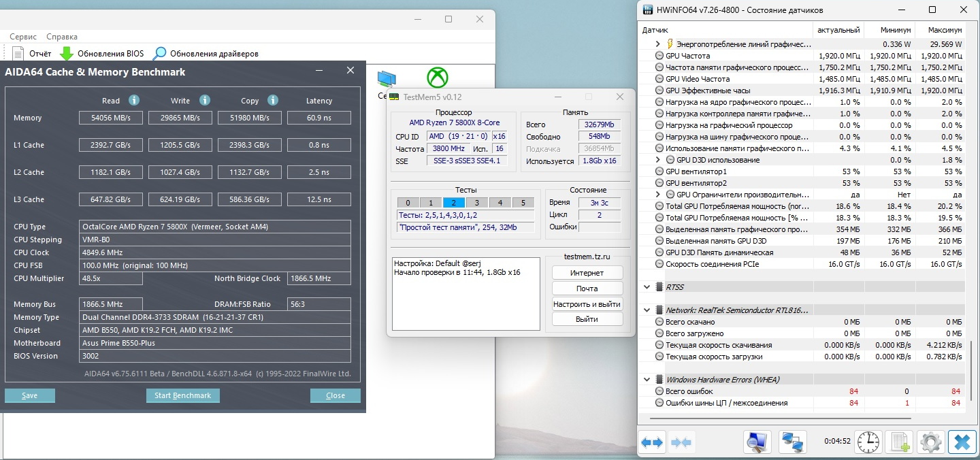Click the chip icon beside Windows Hardware Errors

(x=659, y=380)
